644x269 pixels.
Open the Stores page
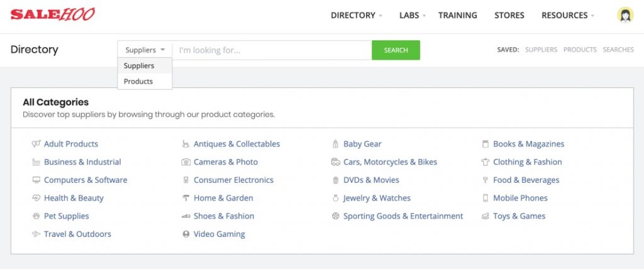tap(509, 15)
